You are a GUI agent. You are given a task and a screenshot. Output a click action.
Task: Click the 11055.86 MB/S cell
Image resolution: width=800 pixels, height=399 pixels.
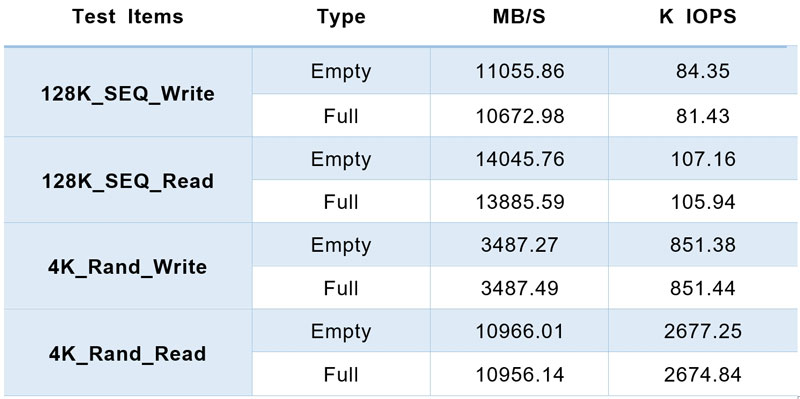pyautogui.click(x=520, y=71)
